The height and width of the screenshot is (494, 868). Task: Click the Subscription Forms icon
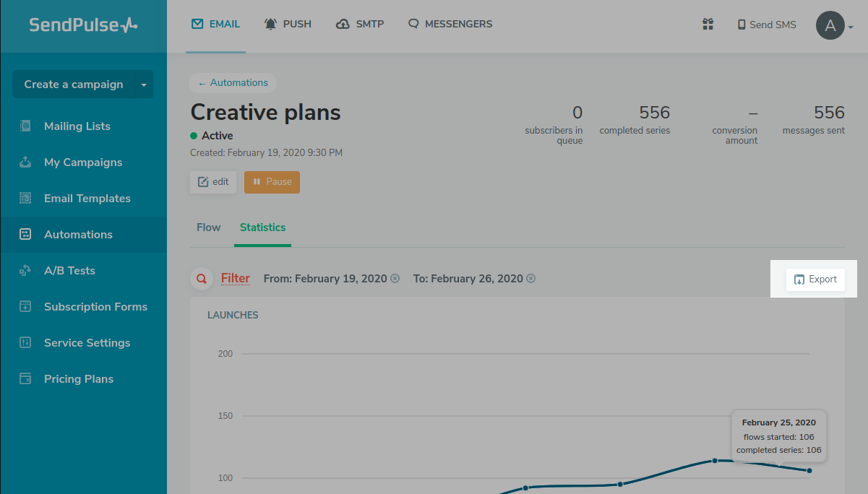25,307
